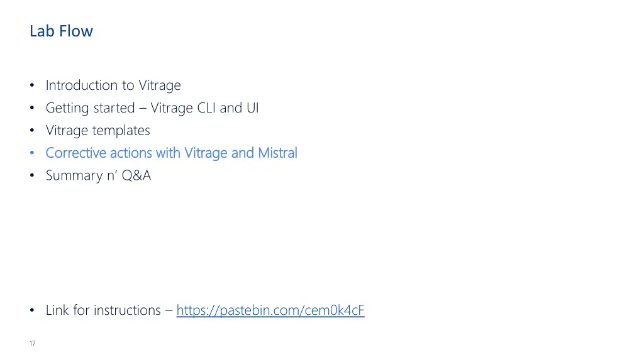Click the bullet dot before 'Summary n' Q&A'

tap(32, 176)
